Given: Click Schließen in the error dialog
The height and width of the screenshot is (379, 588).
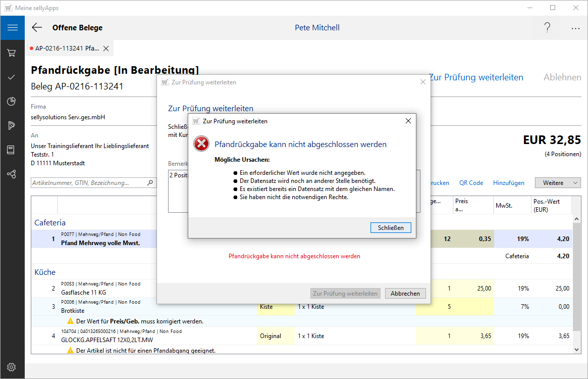Looking at the screenshot, I should pyautogui.click(x=391, y=228).
